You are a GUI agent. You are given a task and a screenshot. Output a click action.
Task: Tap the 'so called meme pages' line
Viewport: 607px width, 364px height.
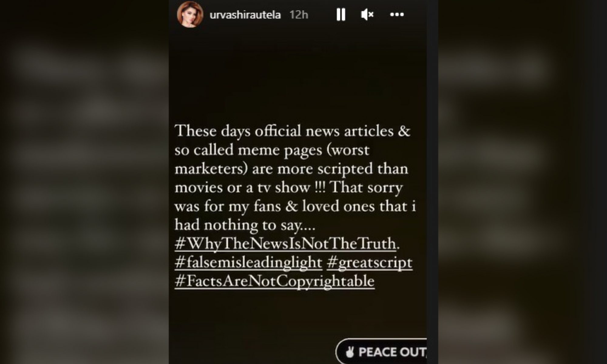(272, 150)
